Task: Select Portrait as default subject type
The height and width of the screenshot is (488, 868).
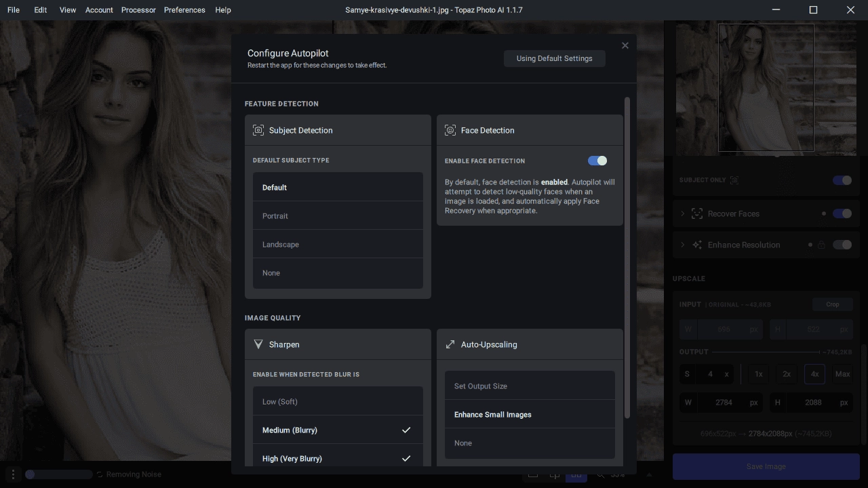Action: pyautogui.click(x=338, y=216)
